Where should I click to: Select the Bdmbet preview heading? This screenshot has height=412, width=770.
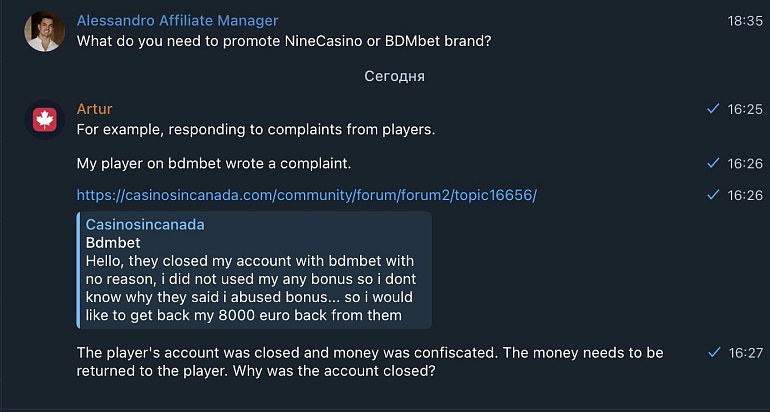pos(113,243)
